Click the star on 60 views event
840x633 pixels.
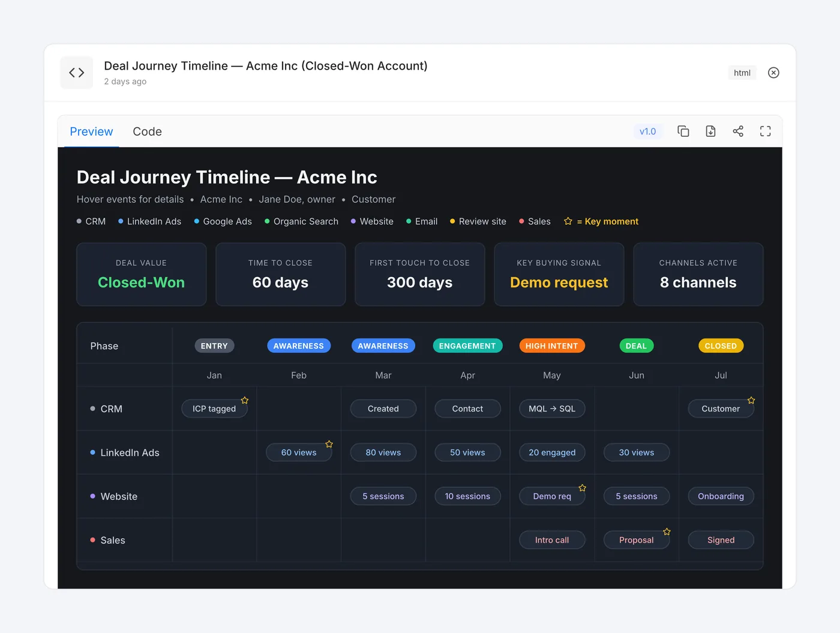click(329, 444)
